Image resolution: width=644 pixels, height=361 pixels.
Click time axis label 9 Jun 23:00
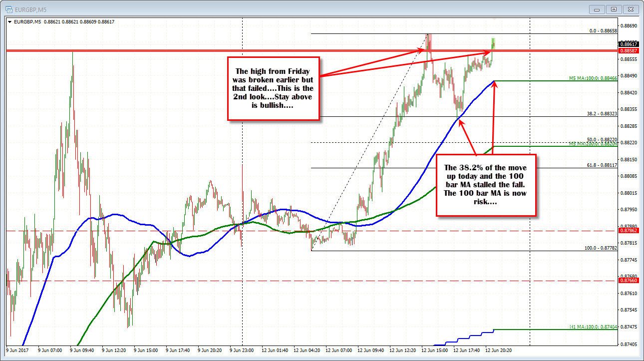[x=242, y=350]
